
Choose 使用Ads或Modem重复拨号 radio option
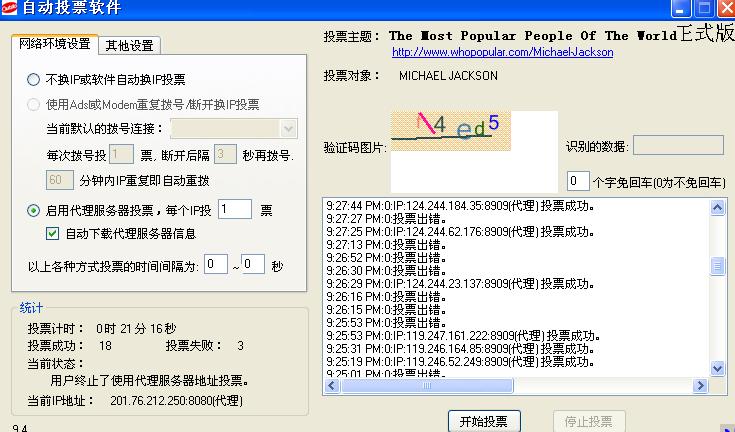click(35, 104)
